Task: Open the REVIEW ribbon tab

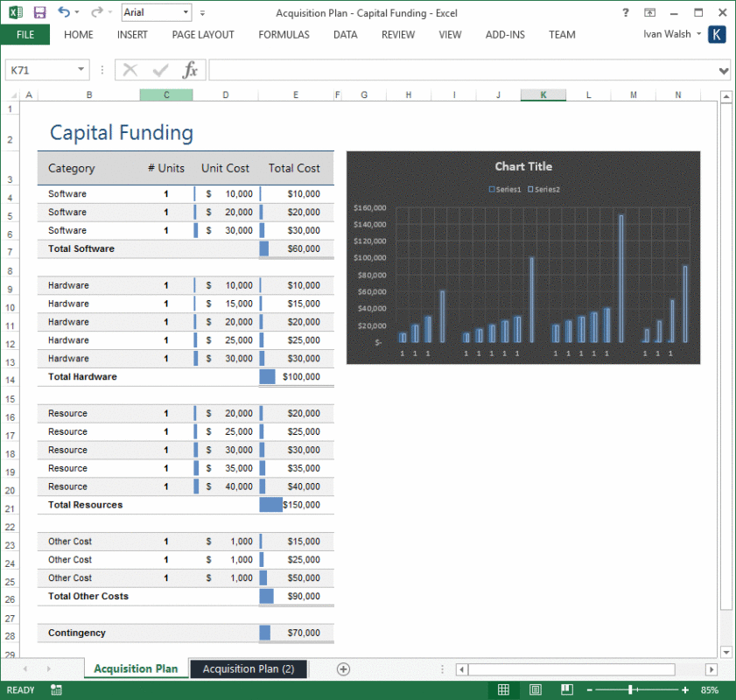Action: coord(398,35)
